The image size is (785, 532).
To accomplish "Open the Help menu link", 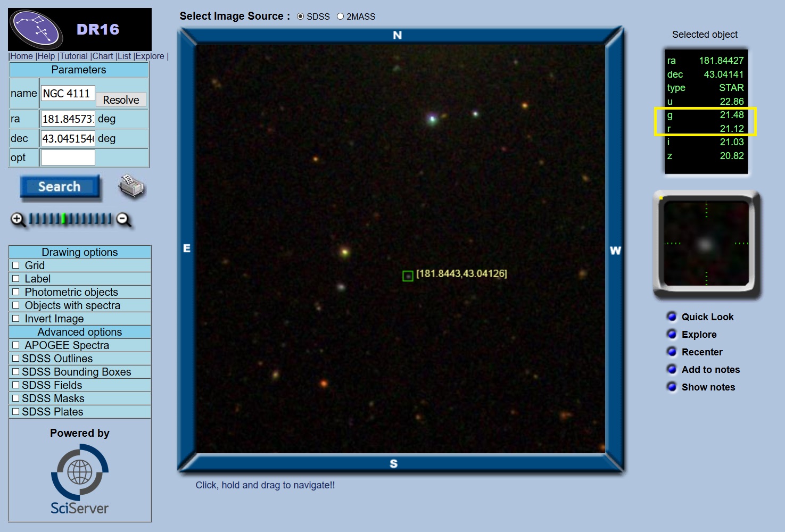I will pyautogui.click(x=46, y=56).
